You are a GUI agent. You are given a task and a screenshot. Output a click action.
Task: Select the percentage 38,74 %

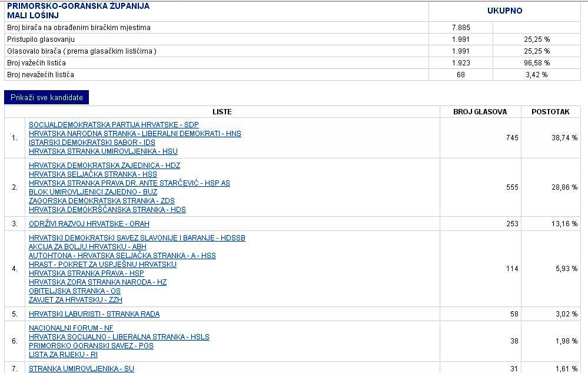point(564,138)
